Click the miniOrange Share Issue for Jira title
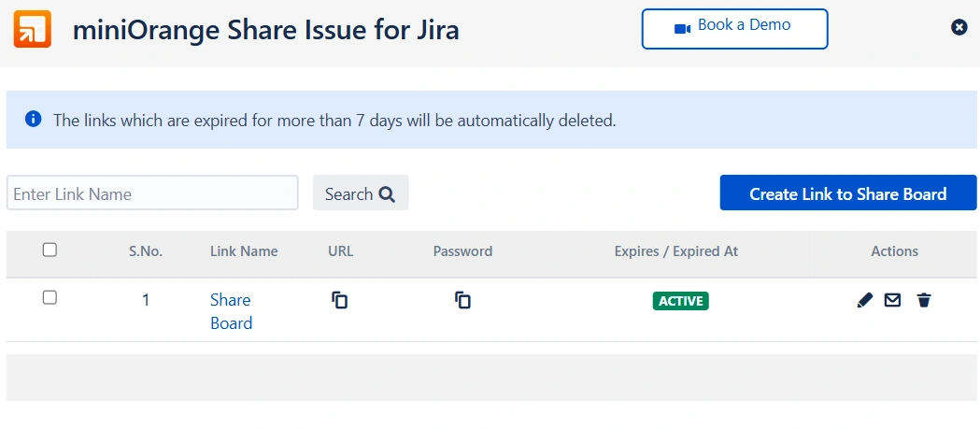This screenshot has height=429, width=980. coord(265,30)
